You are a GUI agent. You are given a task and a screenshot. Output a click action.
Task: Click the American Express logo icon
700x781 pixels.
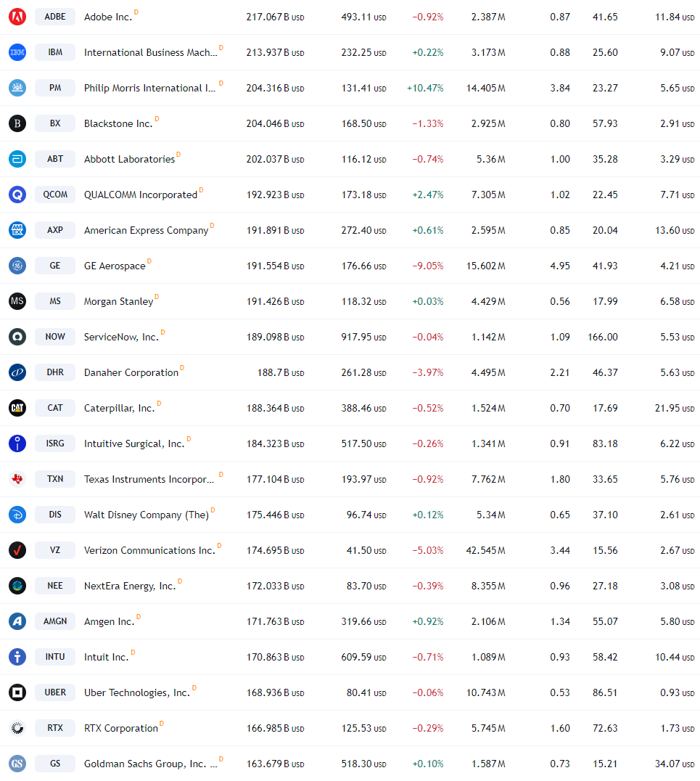(17, 230)
